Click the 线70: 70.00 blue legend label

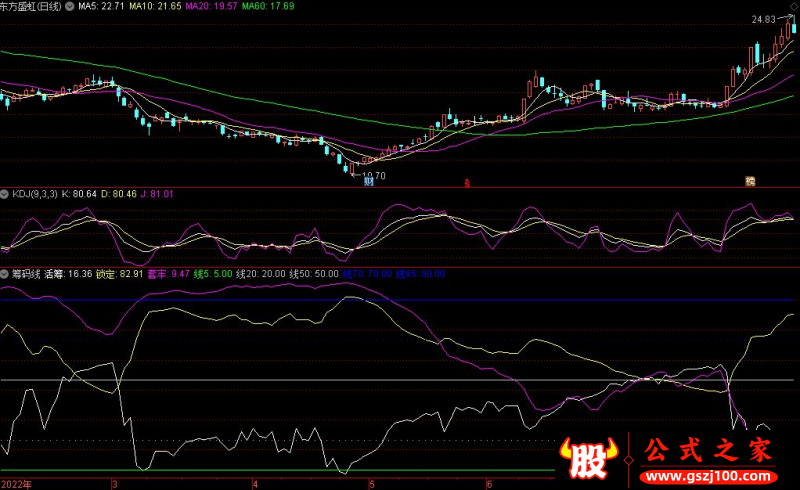pos(367,274)
